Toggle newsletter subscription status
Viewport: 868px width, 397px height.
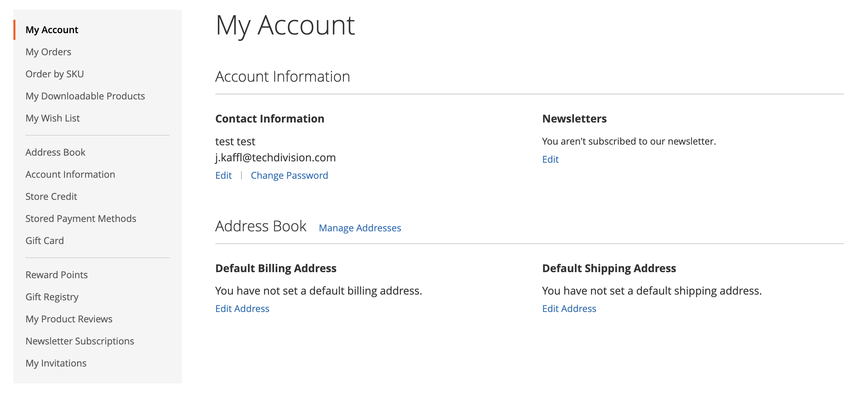click(550, 159)
